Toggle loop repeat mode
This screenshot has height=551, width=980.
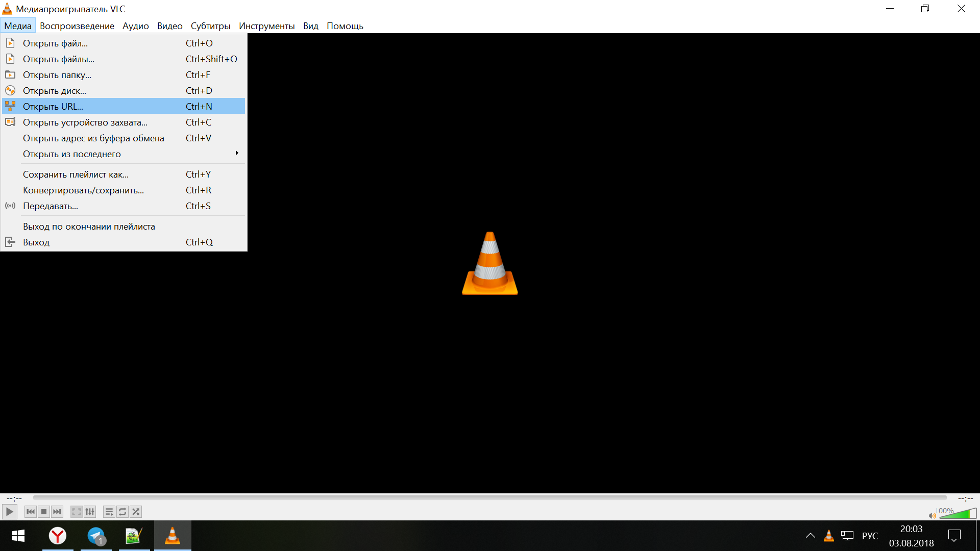[x=122, y=512]
